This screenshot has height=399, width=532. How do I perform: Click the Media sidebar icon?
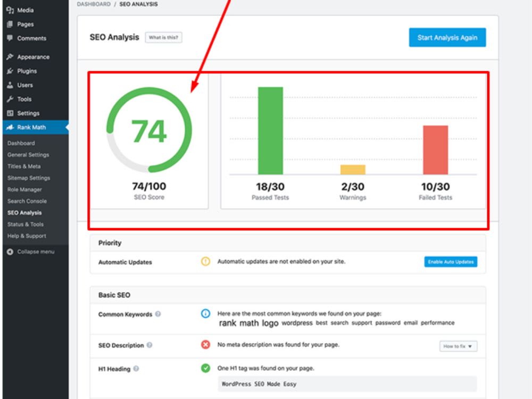pyautogui.click(x=10, y=10)
